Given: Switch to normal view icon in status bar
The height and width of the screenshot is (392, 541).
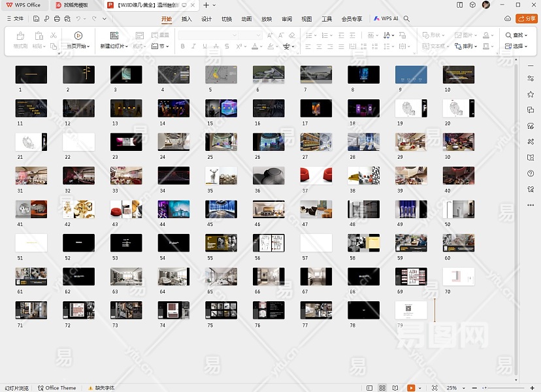Looking at the screenshot, I should click(369, 388).
